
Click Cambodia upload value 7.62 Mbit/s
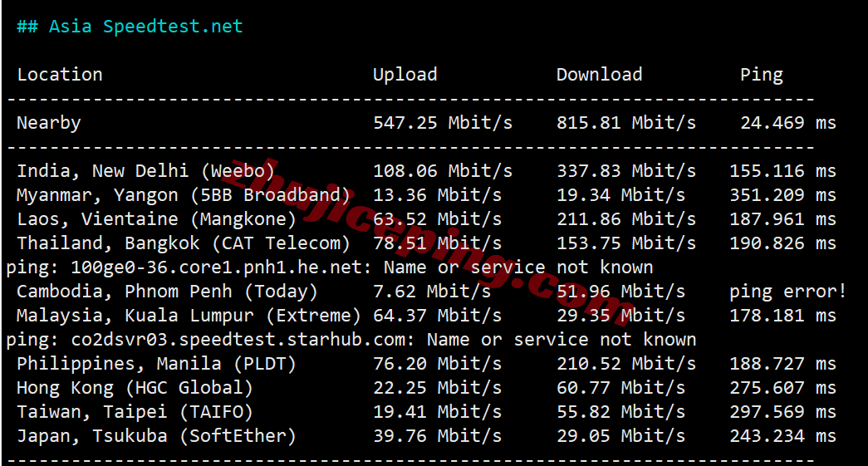tap(432, 292)
